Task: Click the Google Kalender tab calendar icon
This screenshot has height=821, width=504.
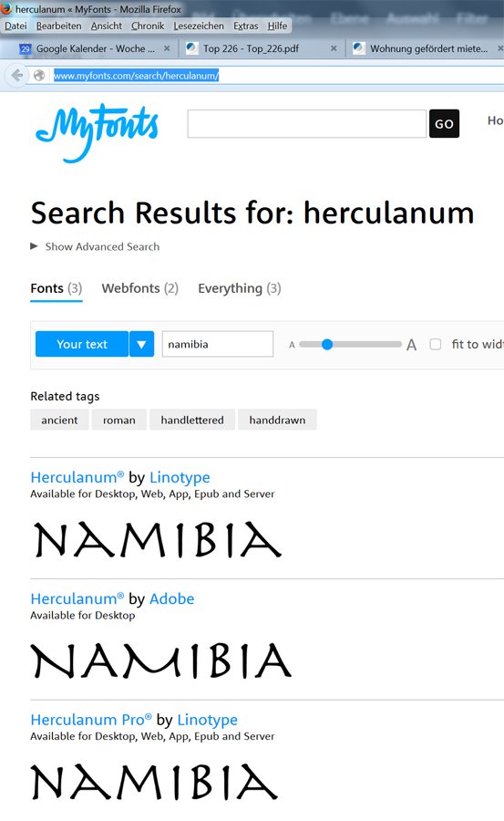Action: coord(26,48)
